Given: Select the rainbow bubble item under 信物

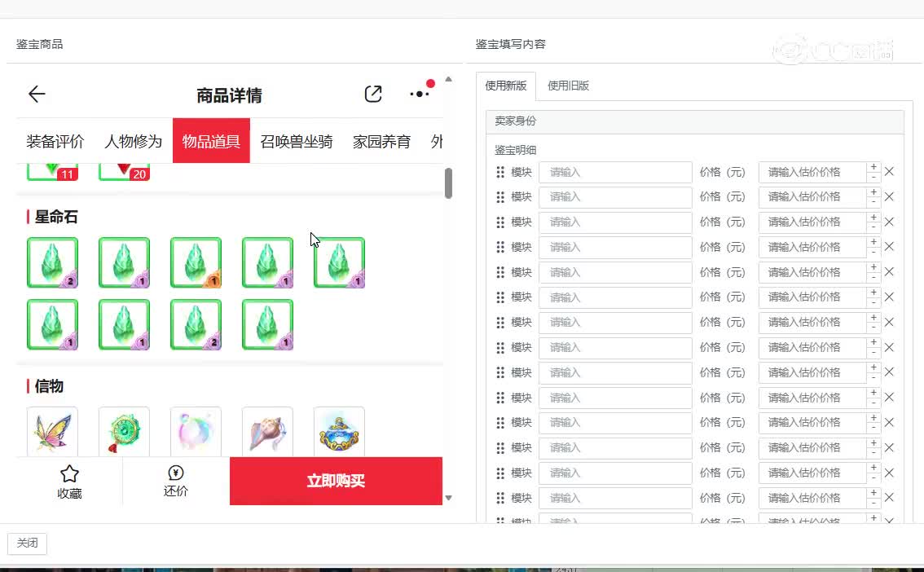Looking at the screenshot, I should [x=196, y=432].
